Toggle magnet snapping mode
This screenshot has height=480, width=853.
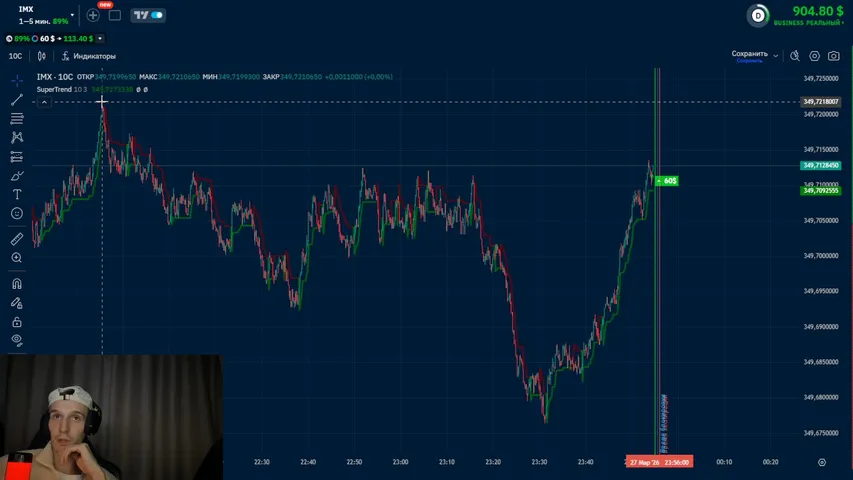pyautogui.click(x=17, y=284)
